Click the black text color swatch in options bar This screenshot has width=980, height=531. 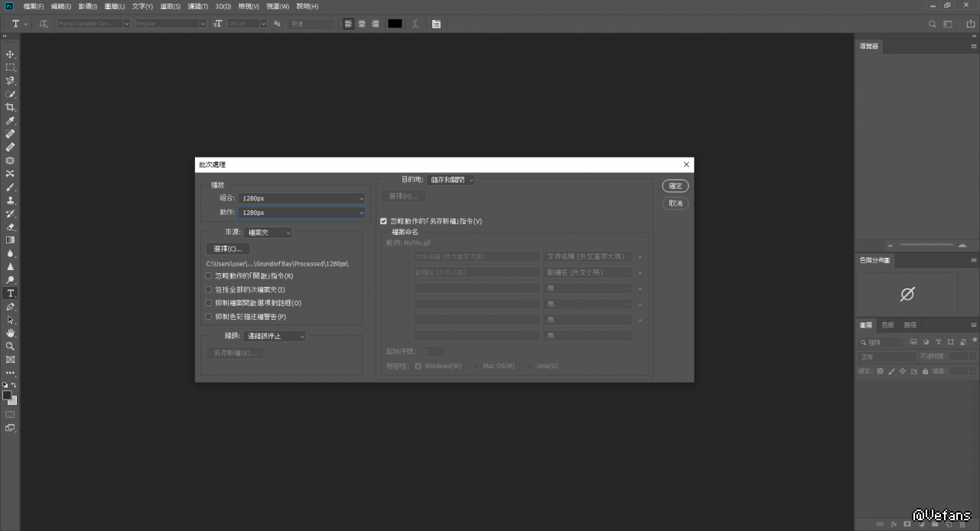[x=395, y=24]
